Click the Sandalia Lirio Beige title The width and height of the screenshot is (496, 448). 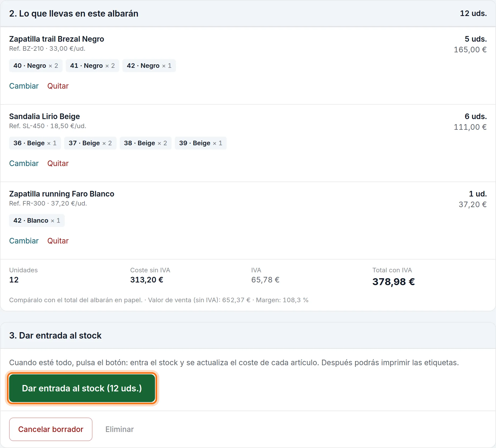45,116
